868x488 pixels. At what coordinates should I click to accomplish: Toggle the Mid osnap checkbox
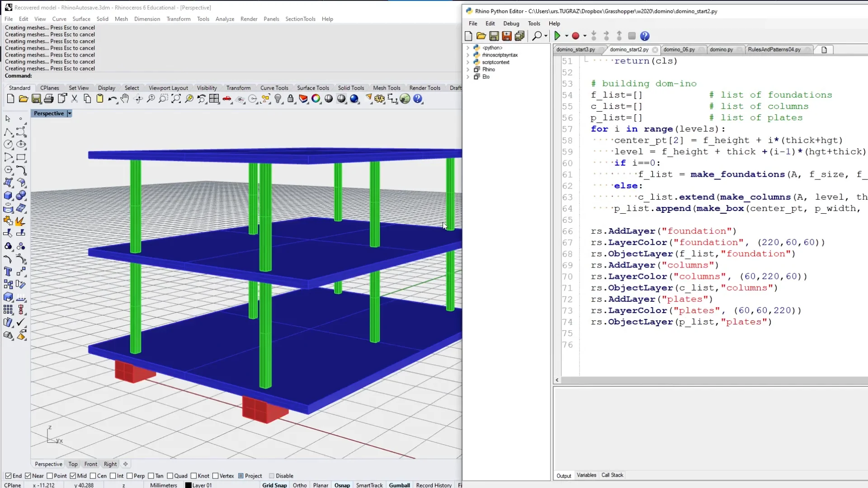[x=73, y=476]
